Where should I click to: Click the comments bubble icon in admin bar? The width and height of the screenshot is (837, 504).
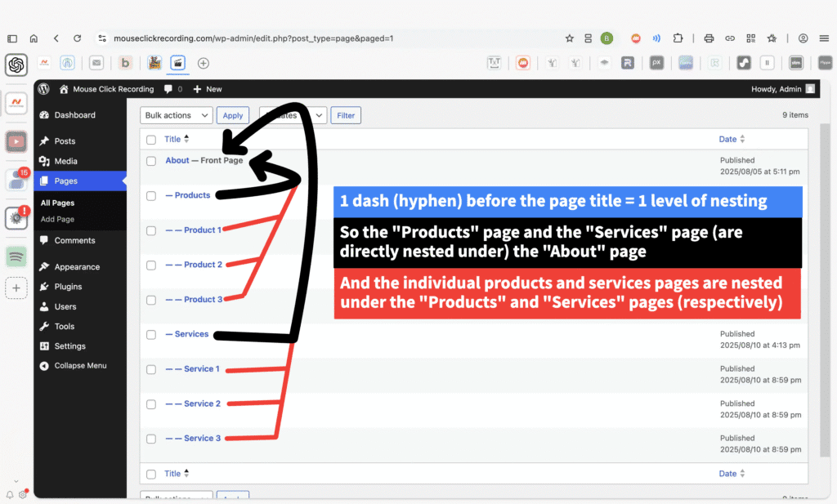click(168, 89)
